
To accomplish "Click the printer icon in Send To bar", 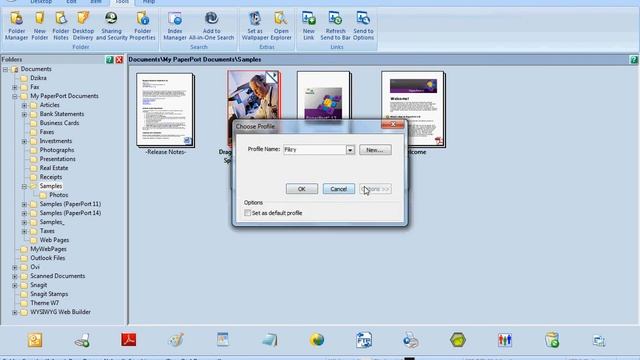I will 411,340.
